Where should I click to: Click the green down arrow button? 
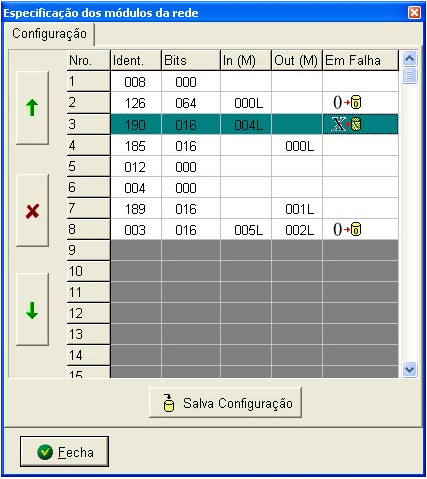32,310
